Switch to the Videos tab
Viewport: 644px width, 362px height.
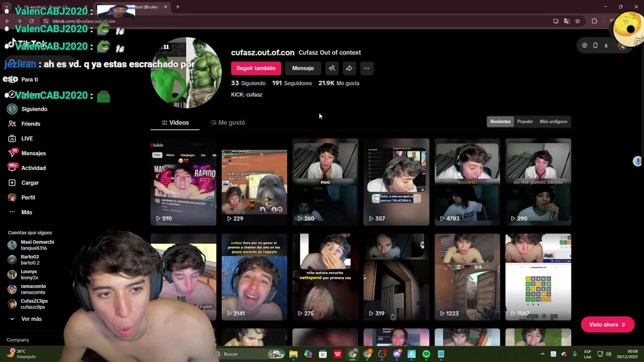click(x=175, y=123)
